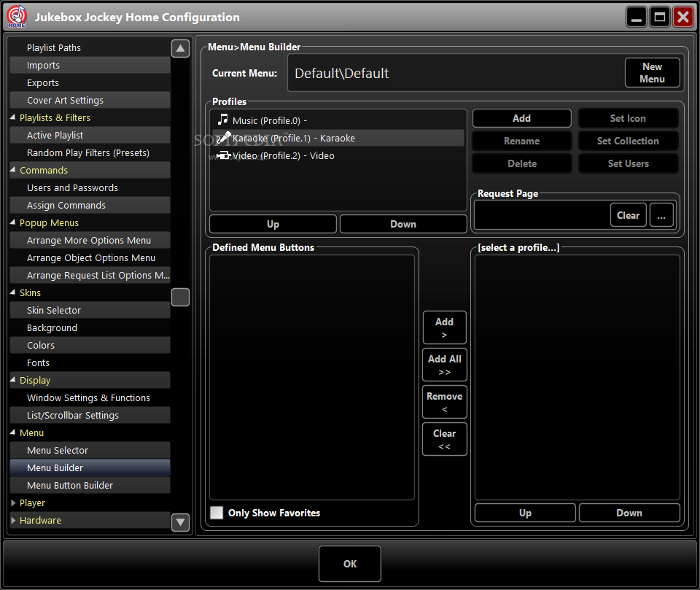Open Cover Art Settings

tap(90, 100)
